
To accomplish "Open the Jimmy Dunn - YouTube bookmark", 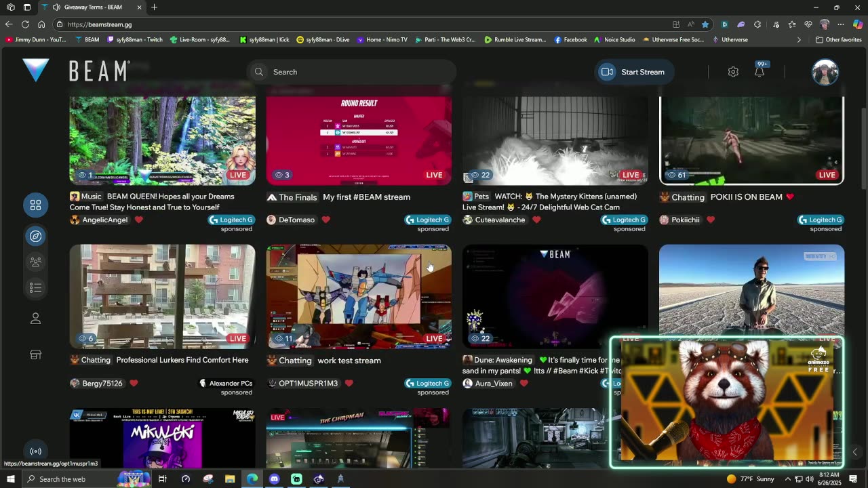I will point(35,40).
